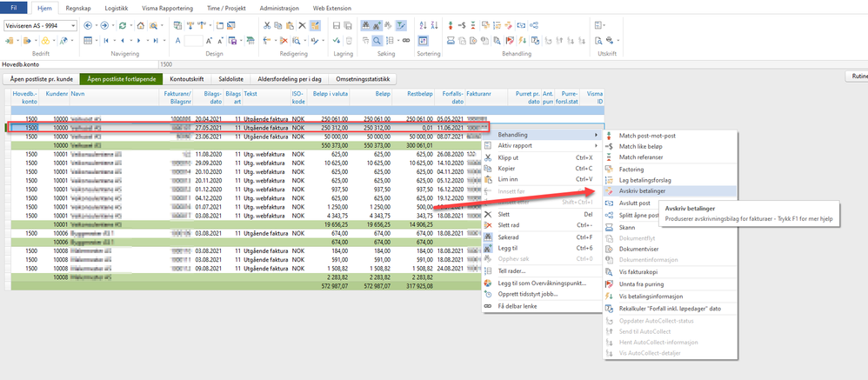Open the Saldoliste report tab

point(229,79)
